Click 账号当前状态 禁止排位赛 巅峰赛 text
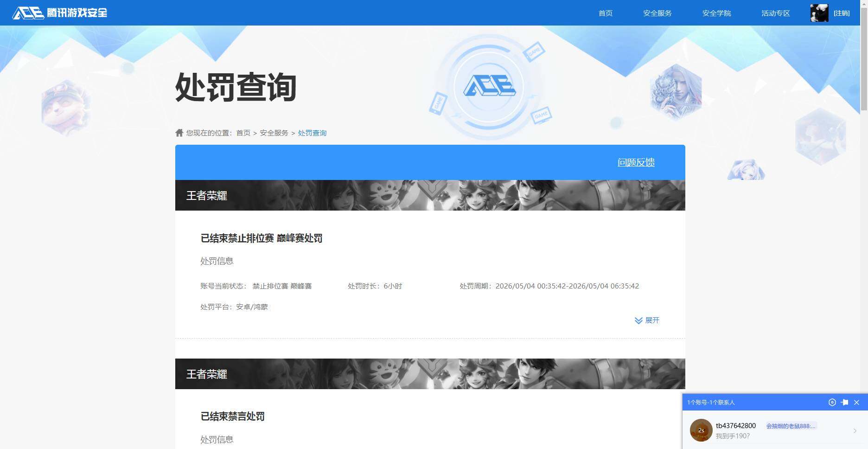This screenshot has width=868, height=449. (256, 286)
